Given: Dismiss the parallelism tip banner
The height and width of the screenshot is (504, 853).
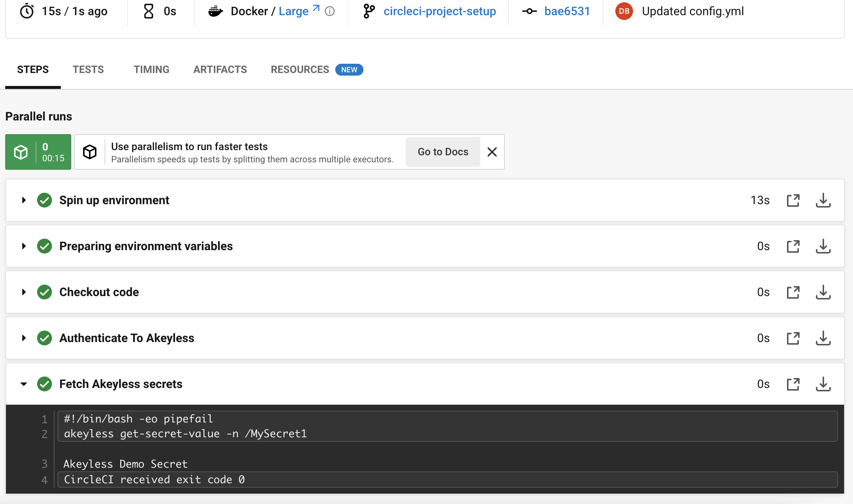Looking at the screenshot, I should tap(492, 152).
